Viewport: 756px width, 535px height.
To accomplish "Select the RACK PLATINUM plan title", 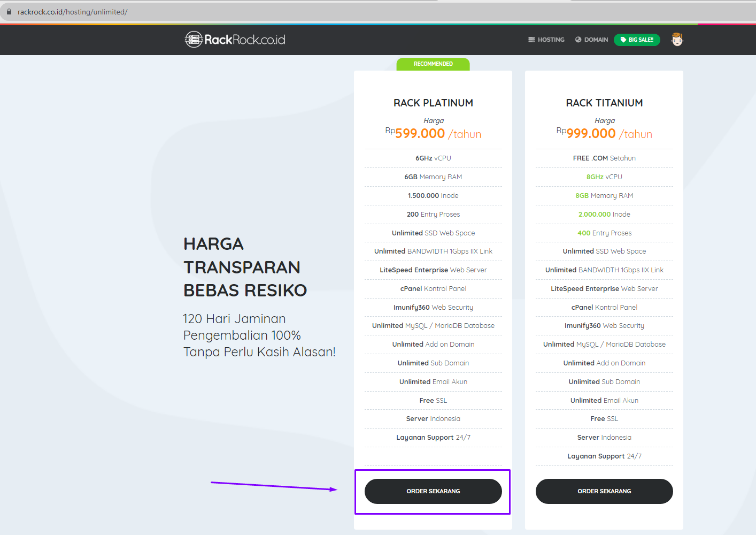I will tap(433, 103).
